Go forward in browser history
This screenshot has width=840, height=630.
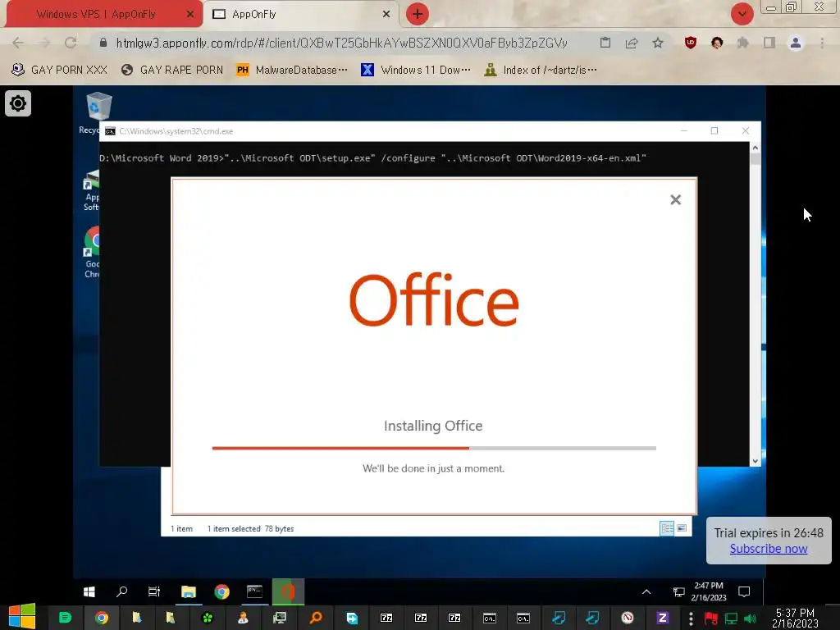(44, 43)
